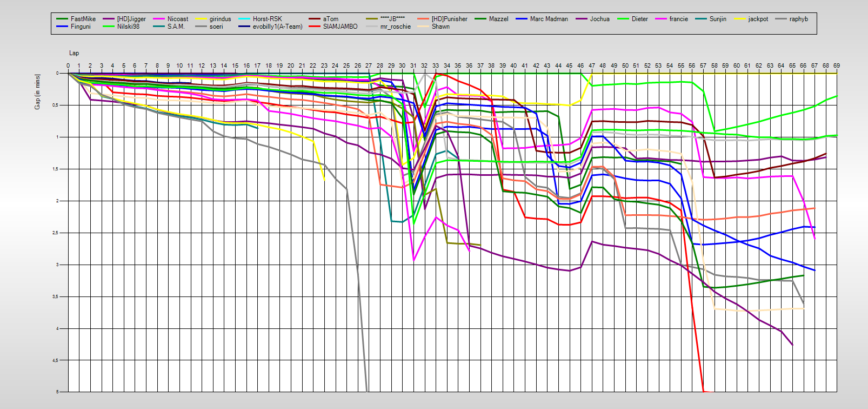Select evobilly1(A-Team) legend entry
The height and width of the screenshot is (409, 868).
(x=277, y=27)
